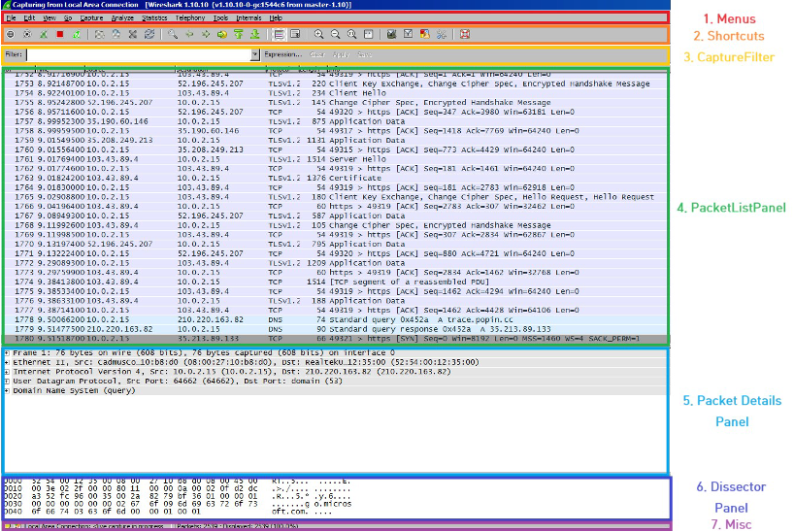The width and height of the screenshot is (794, 532).
Task: Open the coloring rules editor
Action: click(x=425, y=34)
